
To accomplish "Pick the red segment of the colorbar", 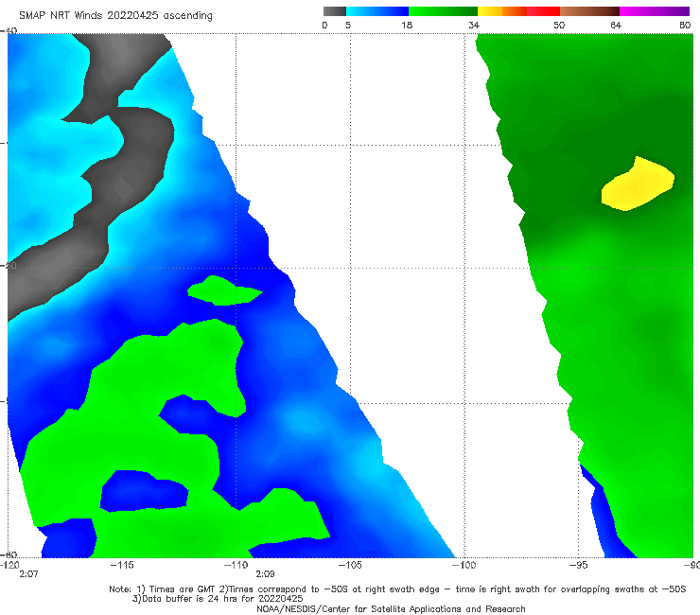I will point(543,11).
